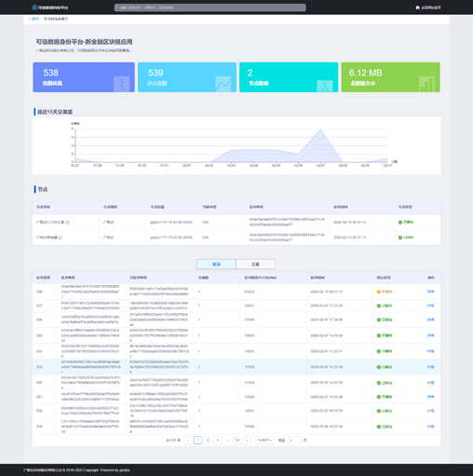The height and width of the screenshot is (476, 473).
Task: Click the info icon beside the second node name
Action: 61,238
